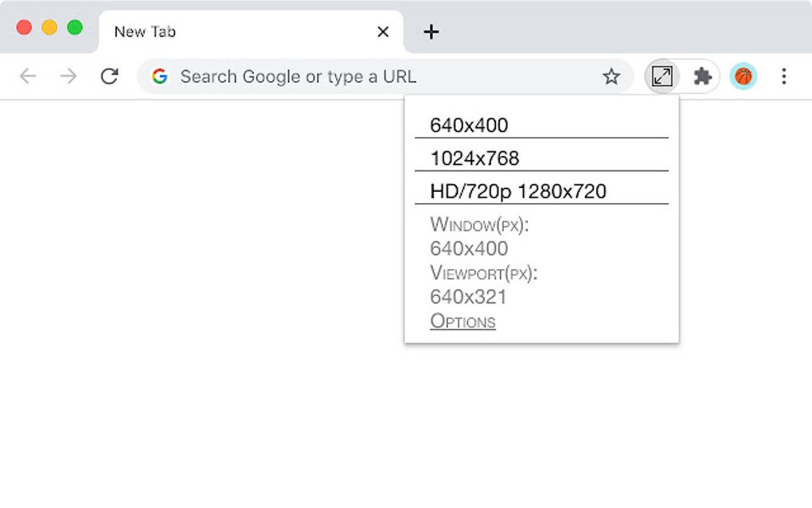
Task: Go back to the previous page
Action: pyautogui.click(x=27, y=76)
